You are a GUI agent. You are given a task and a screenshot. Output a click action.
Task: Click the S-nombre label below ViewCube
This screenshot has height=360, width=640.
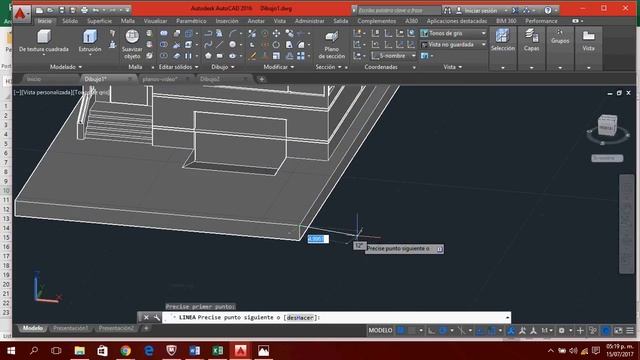[607, 158]
